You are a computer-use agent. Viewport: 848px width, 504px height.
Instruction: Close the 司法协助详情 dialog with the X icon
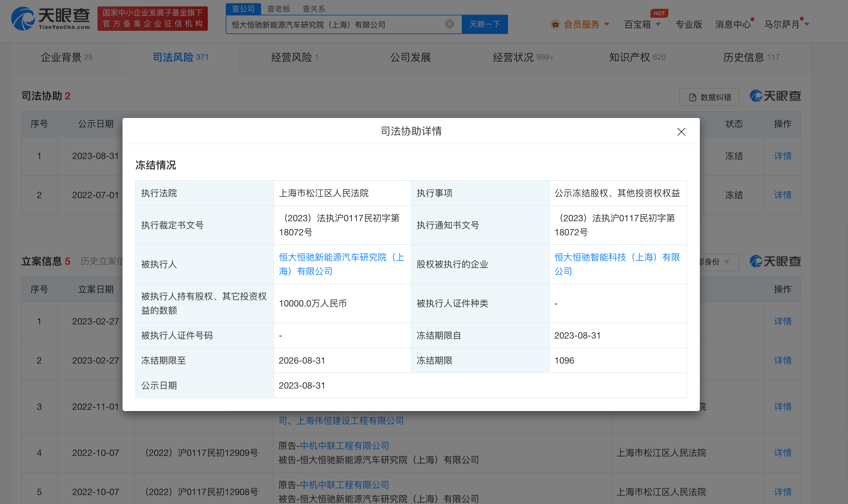point(681,132)
